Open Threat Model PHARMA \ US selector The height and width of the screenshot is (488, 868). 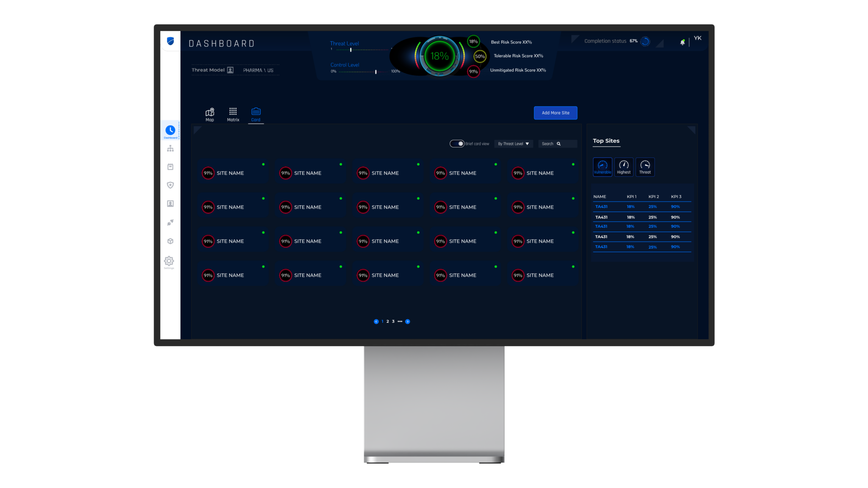[x=258, y=70]
